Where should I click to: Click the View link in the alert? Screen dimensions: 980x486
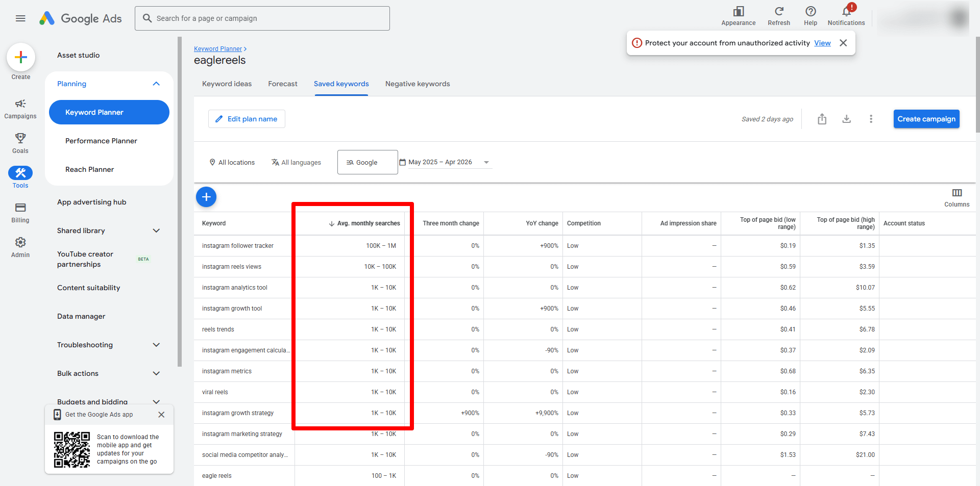[822, 43]
